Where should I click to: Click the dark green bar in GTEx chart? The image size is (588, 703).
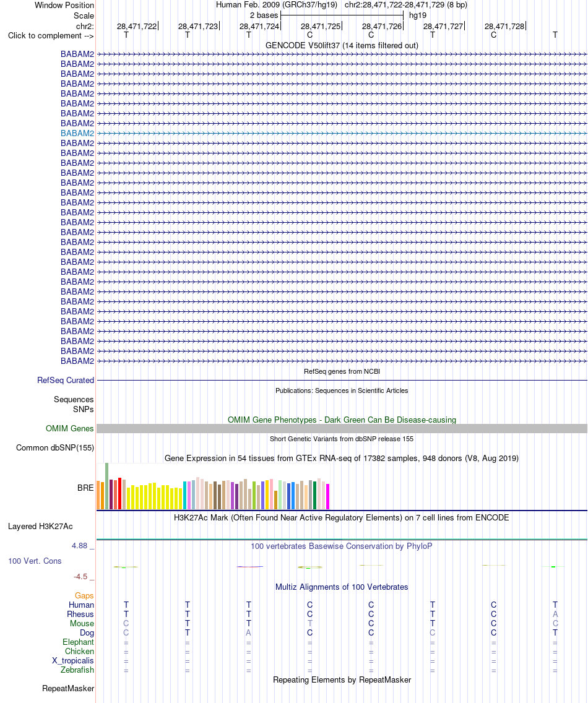click(x=315, y=496)
